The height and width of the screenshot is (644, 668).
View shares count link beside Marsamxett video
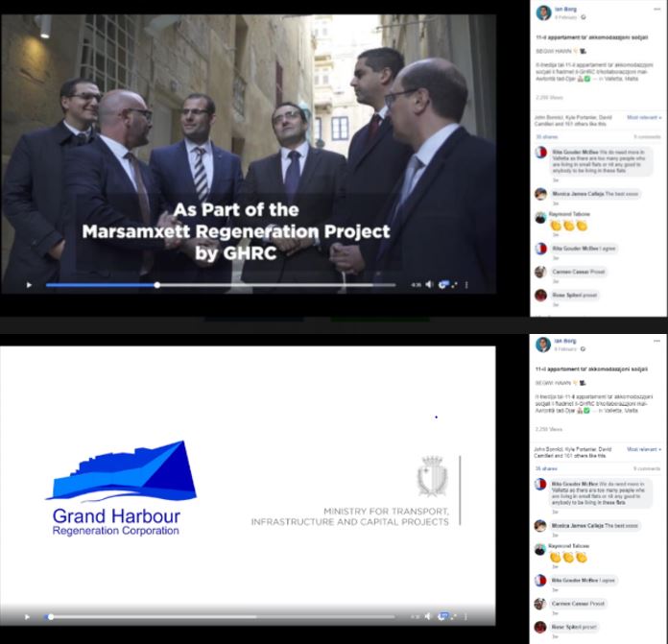coord(546,137)
